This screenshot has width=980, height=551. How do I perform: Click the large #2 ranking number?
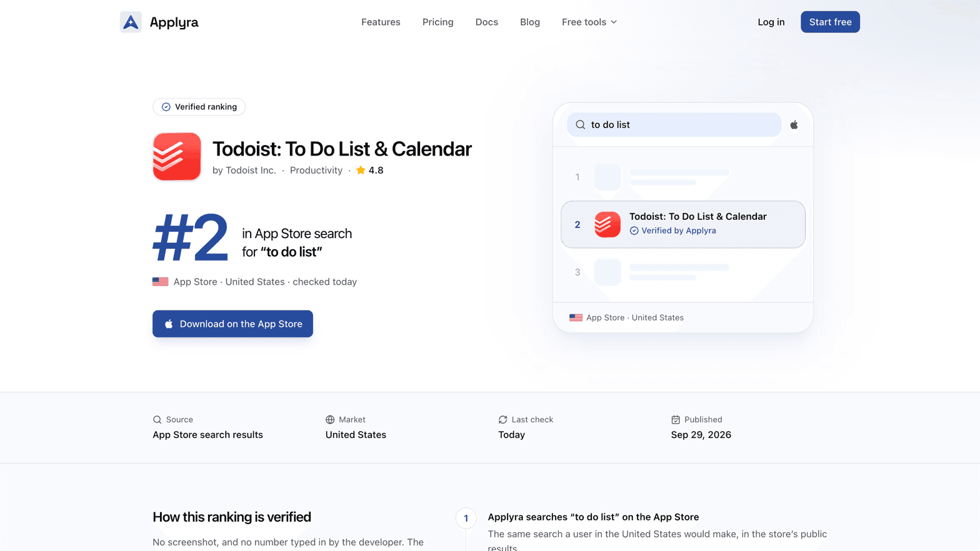[x=190, y=238]
